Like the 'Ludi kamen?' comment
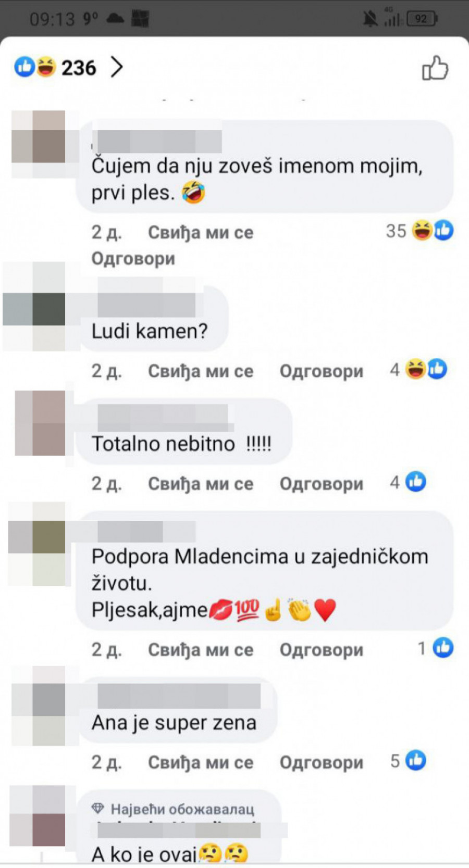The width and height of the screenshot is (469, 868). click(x=201, y=371)
